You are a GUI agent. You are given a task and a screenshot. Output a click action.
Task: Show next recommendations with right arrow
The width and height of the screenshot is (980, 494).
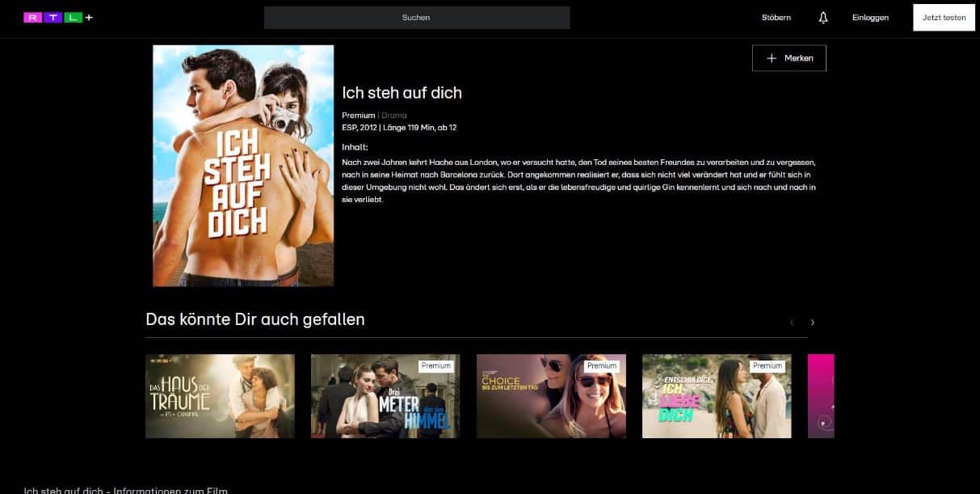tap(812, 323)
